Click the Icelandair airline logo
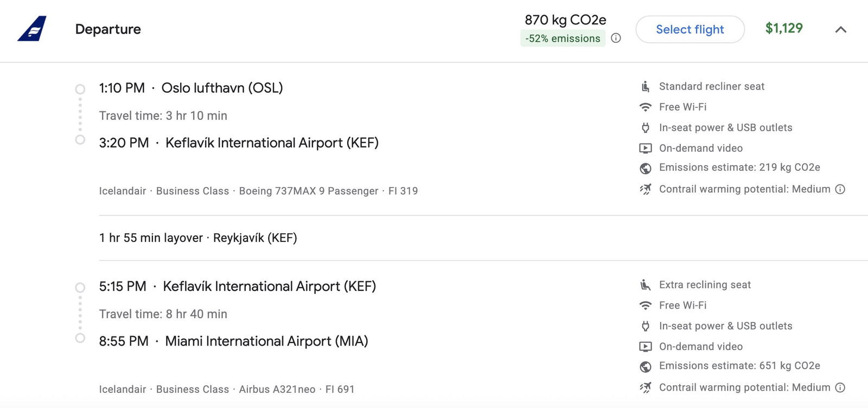The height and width of the screenshot is (408, 868). [32, 29]
